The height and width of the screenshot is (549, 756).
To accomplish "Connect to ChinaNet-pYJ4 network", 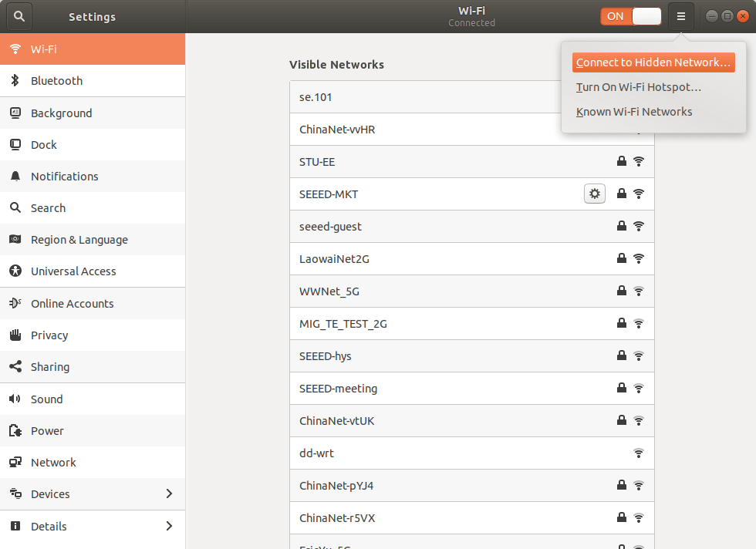I will coord(472,485).
